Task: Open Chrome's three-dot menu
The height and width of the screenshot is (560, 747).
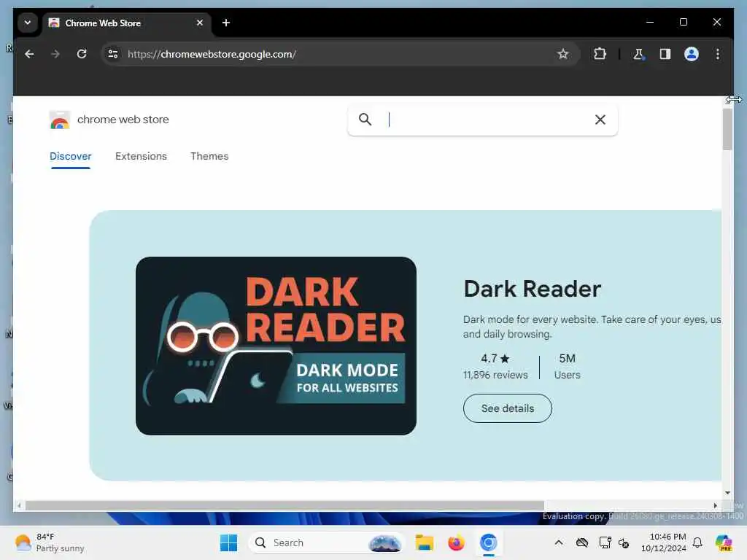Action: 718,54
